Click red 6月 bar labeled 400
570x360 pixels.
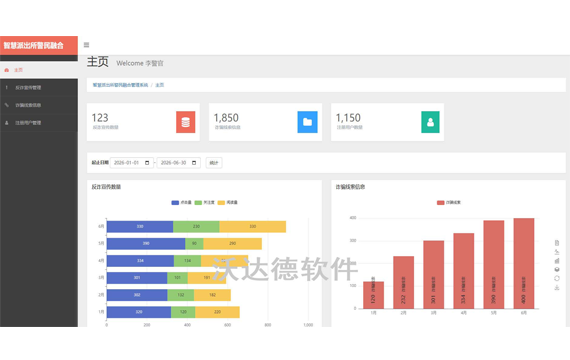(x=524, y=264)
